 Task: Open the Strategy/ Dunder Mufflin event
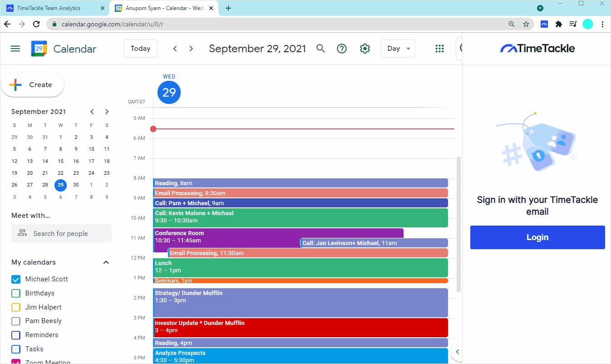tap(301, 303)
